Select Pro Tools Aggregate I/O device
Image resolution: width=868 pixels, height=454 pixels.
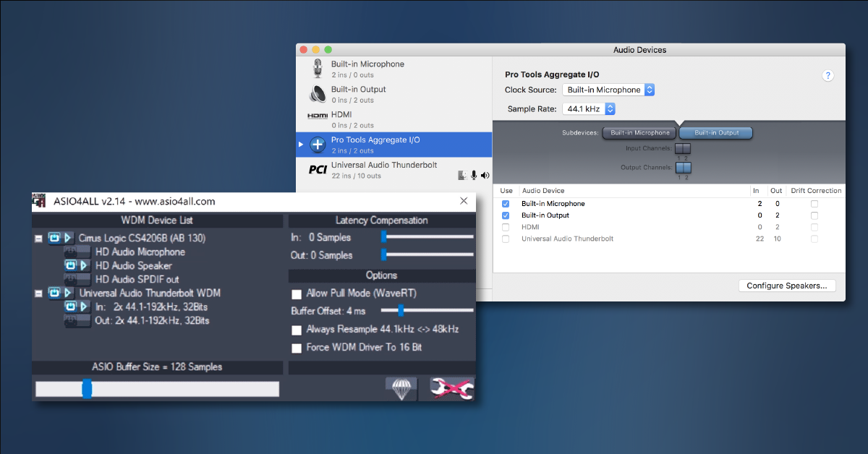(x=394, y=145)
